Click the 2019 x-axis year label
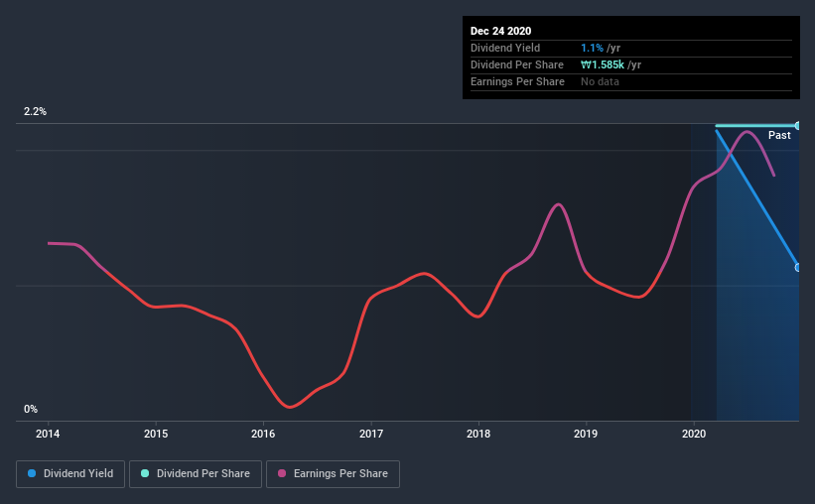This screenshot has width=815, height=504. click(586, 434)
